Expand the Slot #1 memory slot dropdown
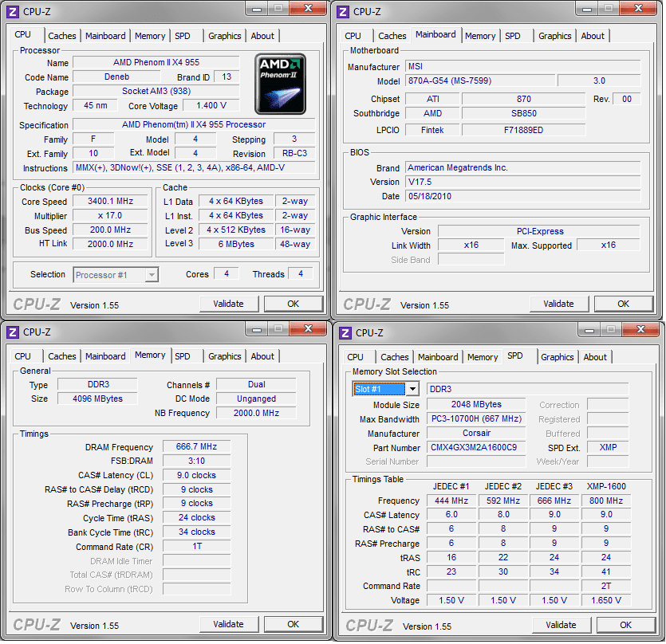The image size is (666, 644). click(x=412, y=389)
